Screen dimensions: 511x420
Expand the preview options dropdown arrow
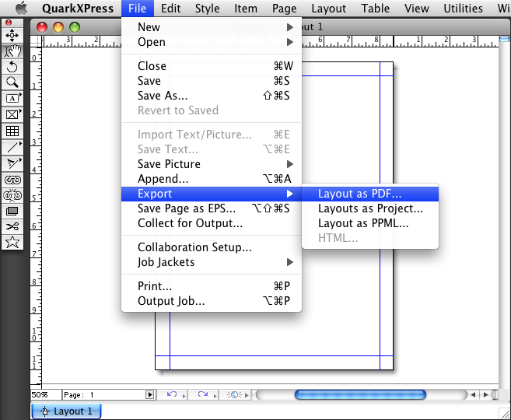[247, 395]
